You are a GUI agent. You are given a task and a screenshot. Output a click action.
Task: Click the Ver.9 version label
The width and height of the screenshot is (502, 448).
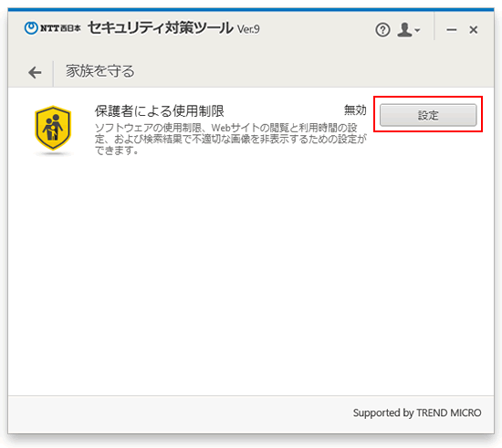click(248, 29)
